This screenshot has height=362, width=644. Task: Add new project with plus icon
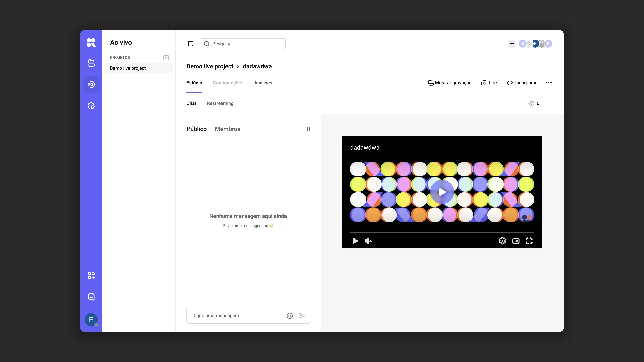(166, 58)
